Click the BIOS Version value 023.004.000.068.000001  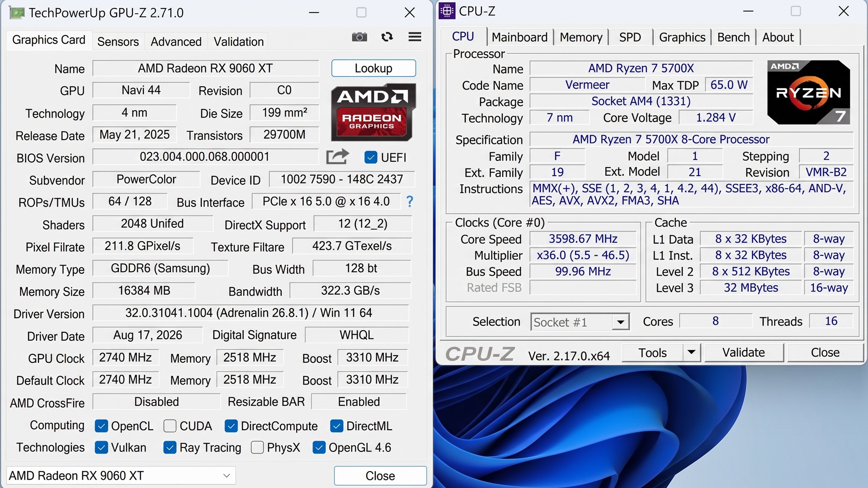205,157
